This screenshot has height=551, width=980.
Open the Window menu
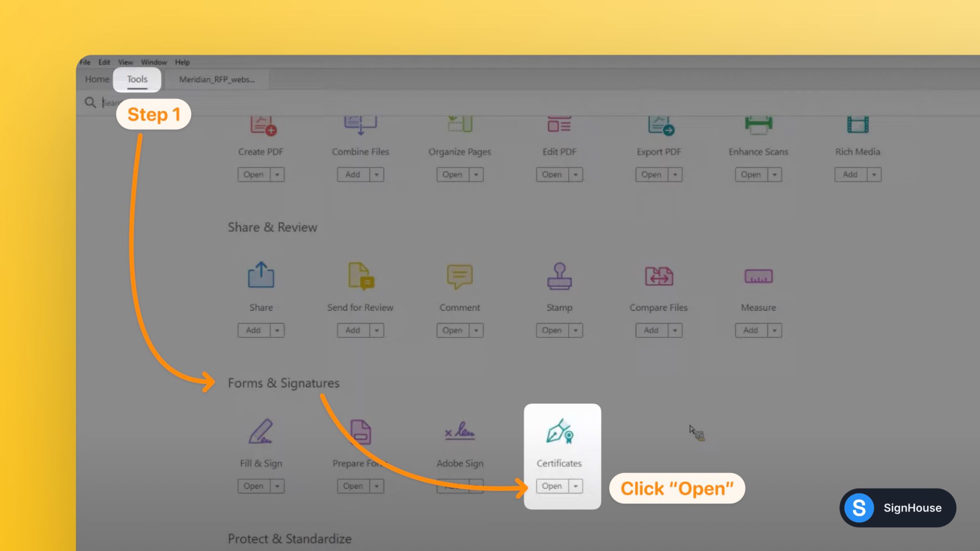pos(154,62)
